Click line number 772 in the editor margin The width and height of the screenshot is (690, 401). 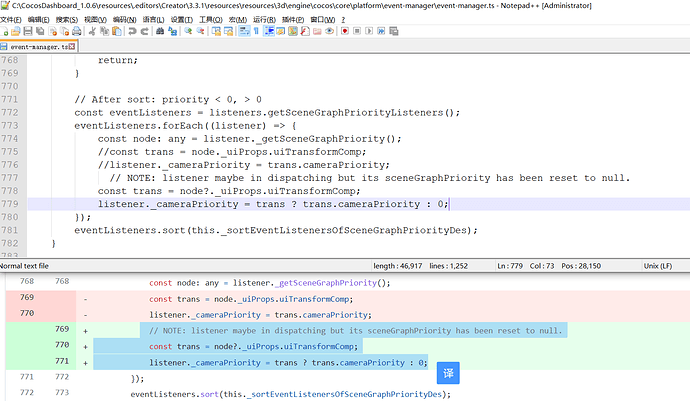tap(10, 112)
